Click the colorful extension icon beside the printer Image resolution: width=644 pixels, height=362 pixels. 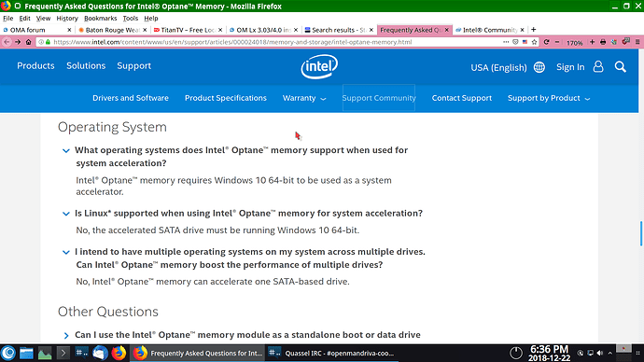click(614, 42)
